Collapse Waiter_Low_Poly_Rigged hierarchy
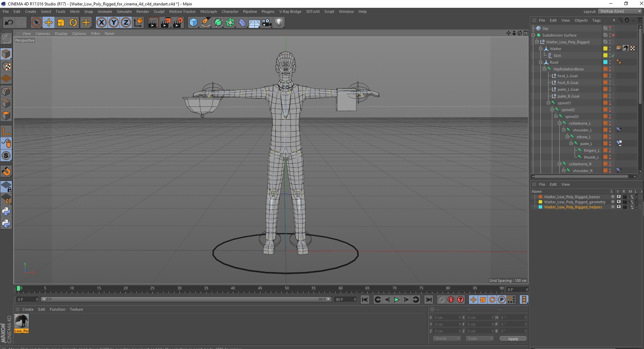Screen dimensions: 644x349 [537, 42]
